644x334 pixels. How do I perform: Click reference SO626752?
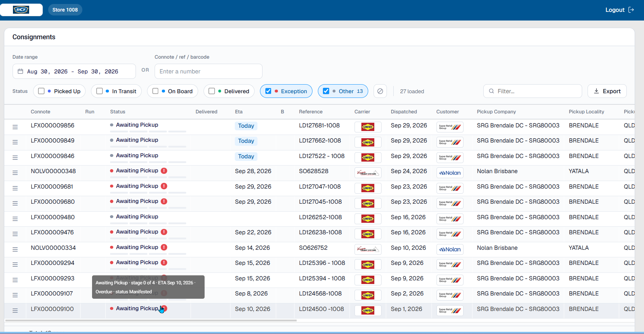[313, 248]
